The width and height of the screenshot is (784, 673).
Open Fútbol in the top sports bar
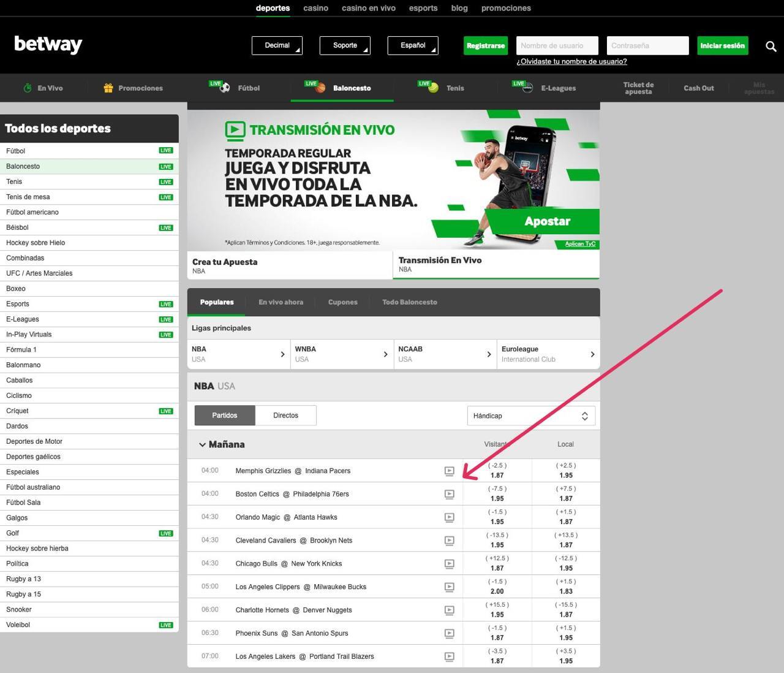[x=235, y=88]
